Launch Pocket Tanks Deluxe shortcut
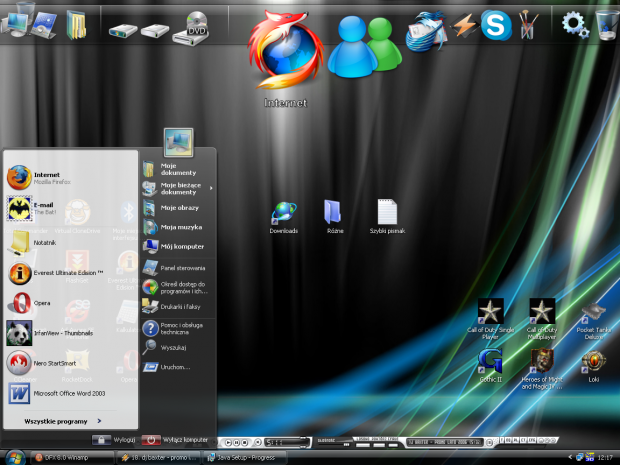The image size is (620, 465). coord(594,321)
